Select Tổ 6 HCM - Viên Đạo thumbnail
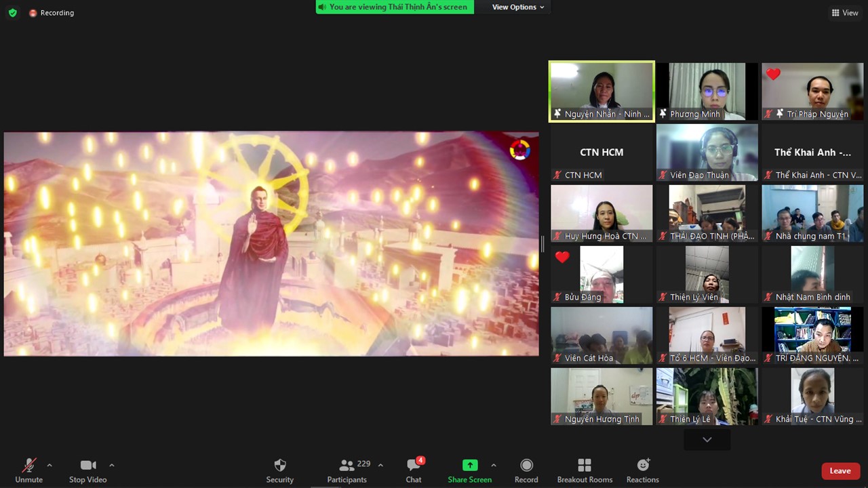This screenshot has width=868, height=488. point(707,335)
